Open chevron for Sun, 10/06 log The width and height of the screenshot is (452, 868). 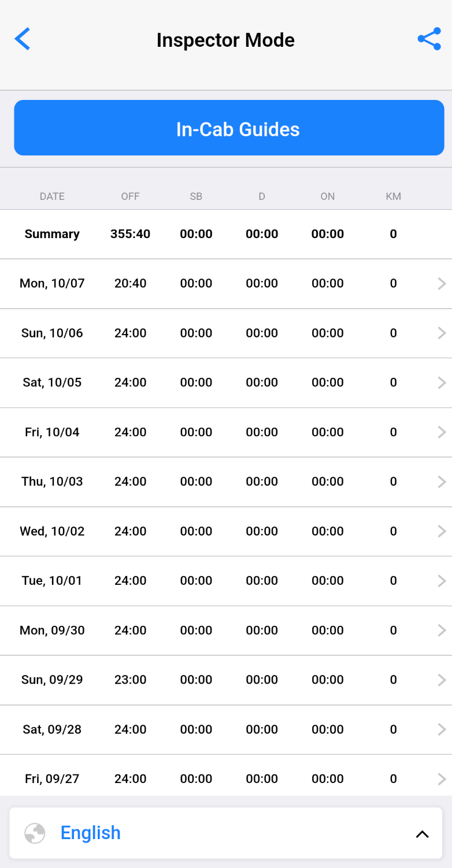click(442, 333)
